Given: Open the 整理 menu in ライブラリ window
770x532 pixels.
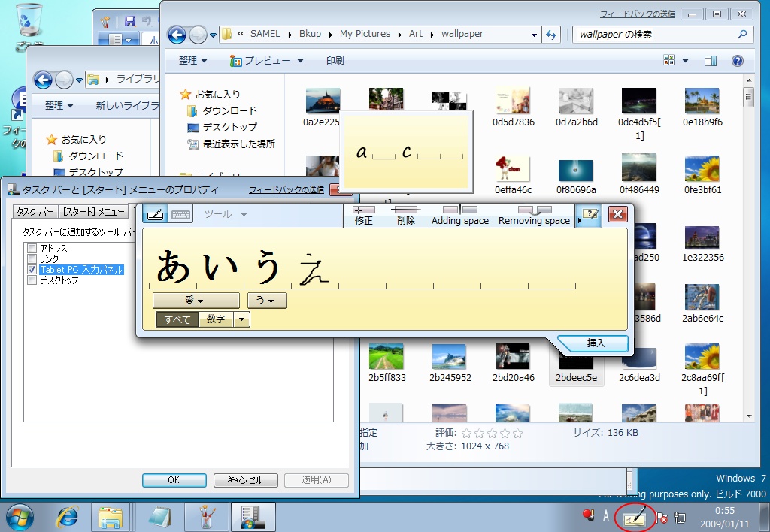Looking at the screenshot, I should pos(59,105).
